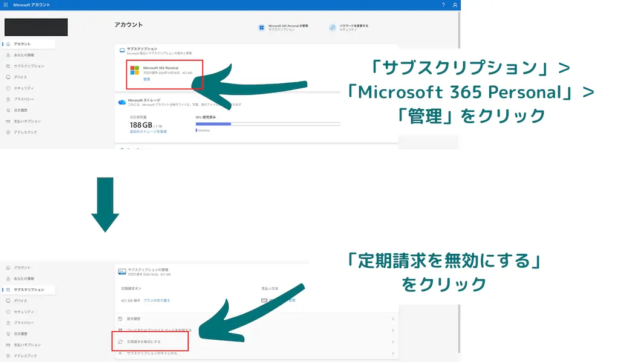This screenshot has height=362, width=644.
Task: Click the 請求履歴 row label
Action: [x=134, y=319]
